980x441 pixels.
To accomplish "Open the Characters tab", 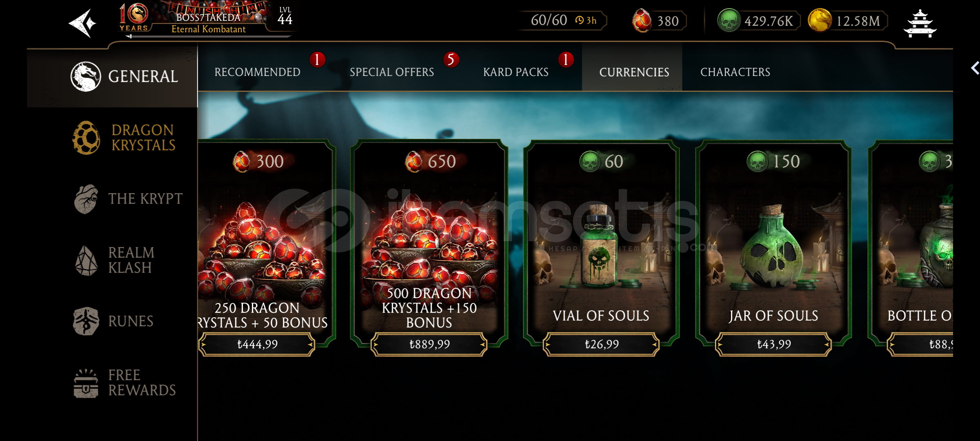I will click(735, 72).
